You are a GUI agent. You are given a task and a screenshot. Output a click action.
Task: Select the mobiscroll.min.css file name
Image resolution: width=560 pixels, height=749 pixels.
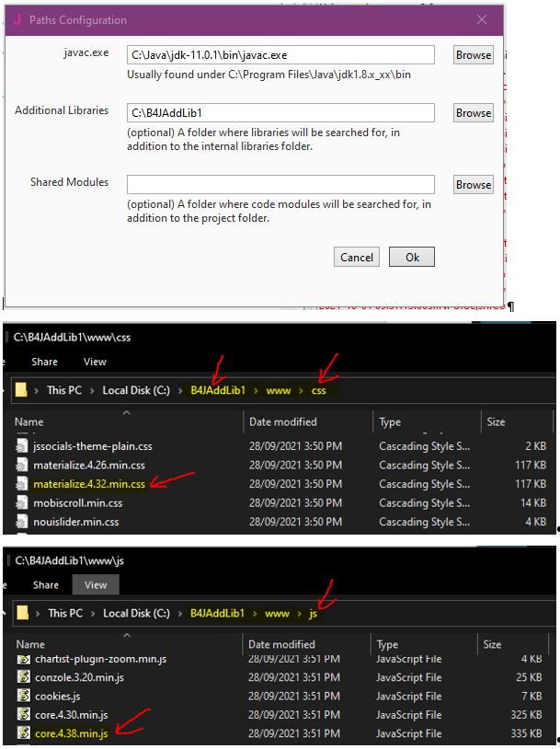tap(78, 503)
